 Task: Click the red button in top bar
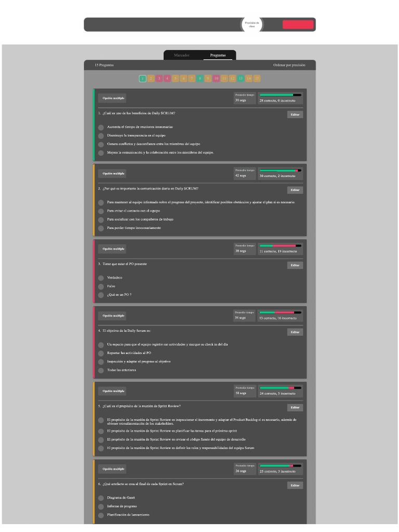click(298, 24)
